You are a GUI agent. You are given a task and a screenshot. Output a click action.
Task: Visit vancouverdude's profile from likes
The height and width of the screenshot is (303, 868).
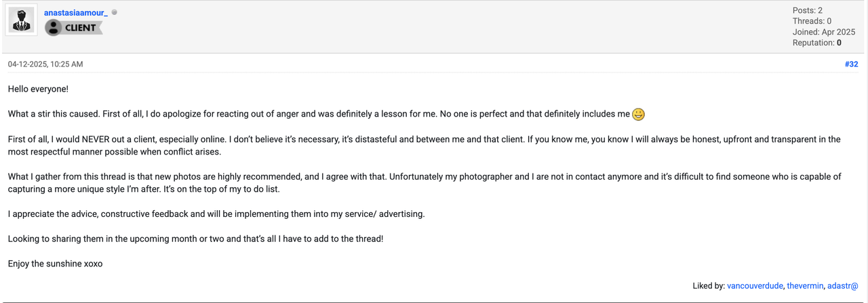(x=755, y=286)
